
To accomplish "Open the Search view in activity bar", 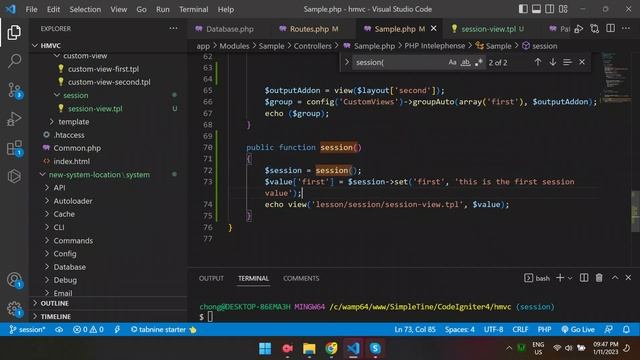I will pos(14,61).
